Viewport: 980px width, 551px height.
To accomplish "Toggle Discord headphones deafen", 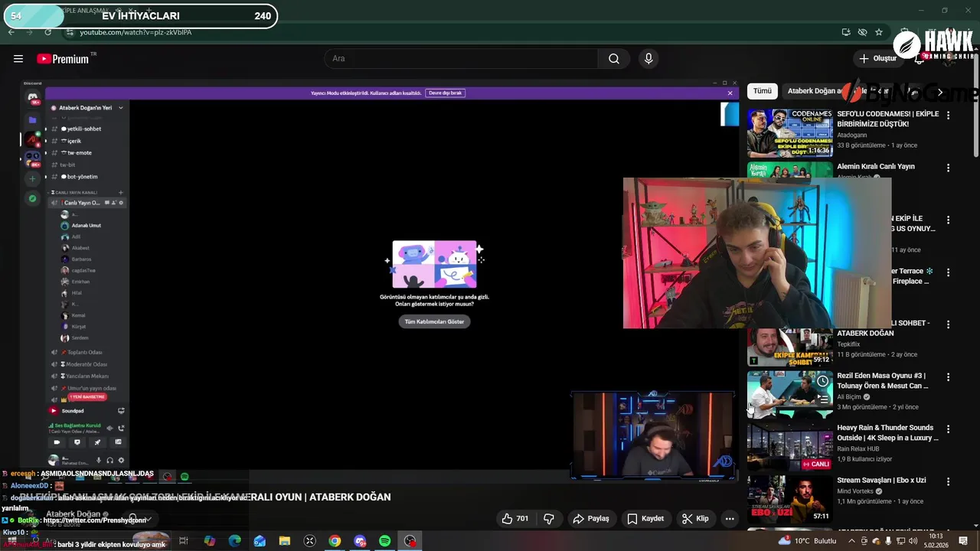I will click(x=109, y=460).
